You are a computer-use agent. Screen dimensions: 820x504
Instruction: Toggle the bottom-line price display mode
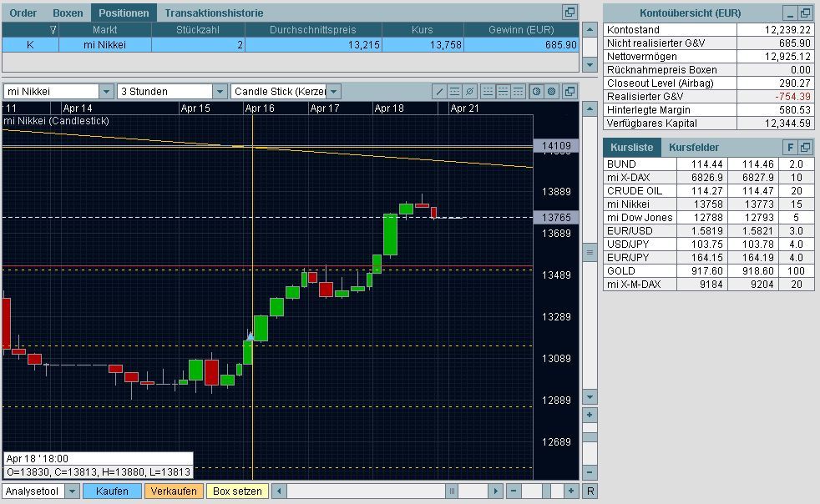(x=488, y=92)
